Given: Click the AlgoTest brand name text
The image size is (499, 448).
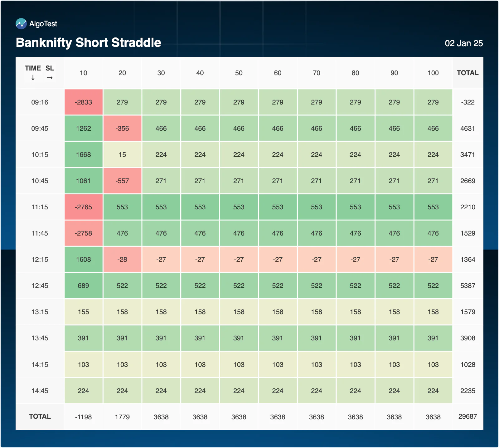Looking at the screenshot, I should (43, 24).
